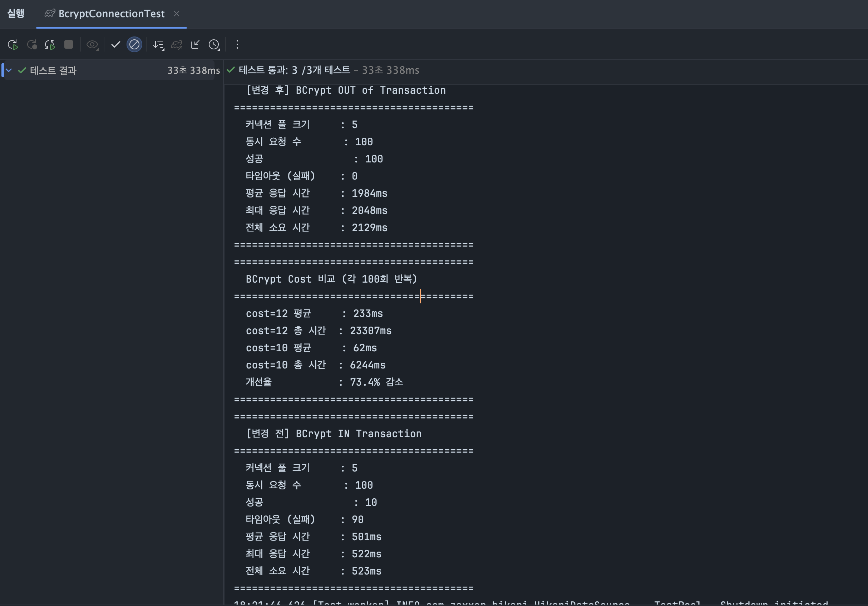Toggle Show Passed checkmark filter
868x606 pixels.
[116, 45]
